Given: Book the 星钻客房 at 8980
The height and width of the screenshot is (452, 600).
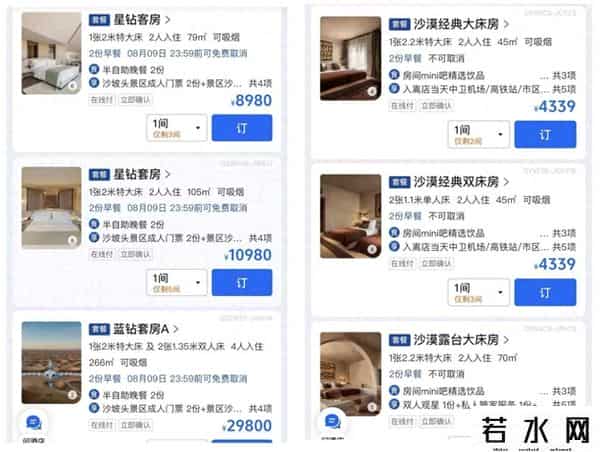Looking at the screenshot, I should point(242,128).
